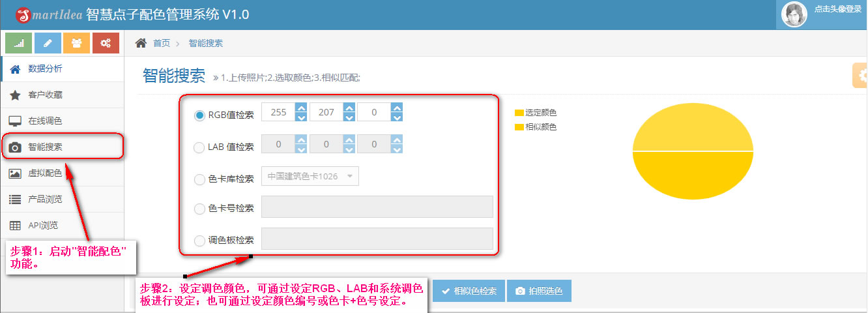Open 虚拟配色 in the sidebar menu

(45, 173)
